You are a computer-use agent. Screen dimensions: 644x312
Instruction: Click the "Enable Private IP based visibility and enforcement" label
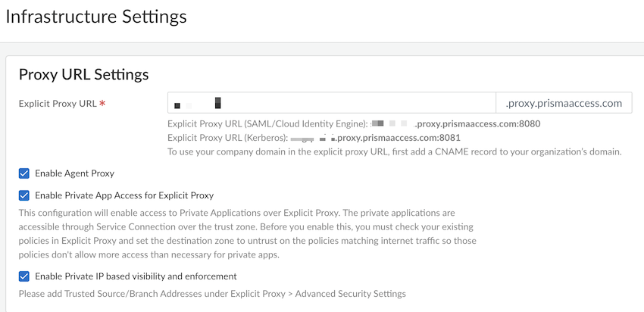(x=136, y=276)
